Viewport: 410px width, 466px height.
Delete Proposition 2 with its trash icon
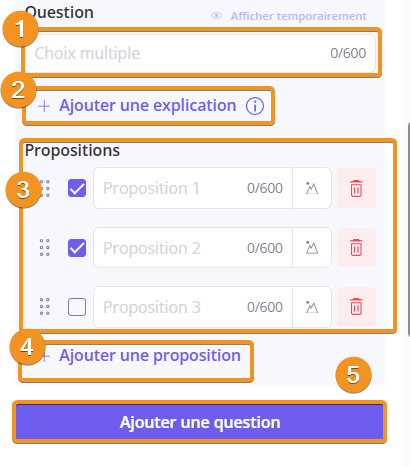(356, 248)
